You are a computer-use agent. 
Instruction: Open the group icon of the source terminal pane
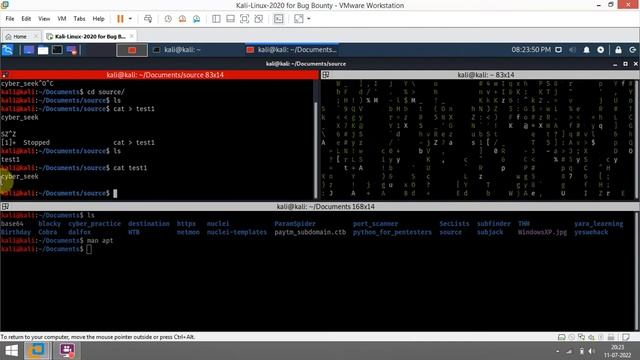click(5, 75)
